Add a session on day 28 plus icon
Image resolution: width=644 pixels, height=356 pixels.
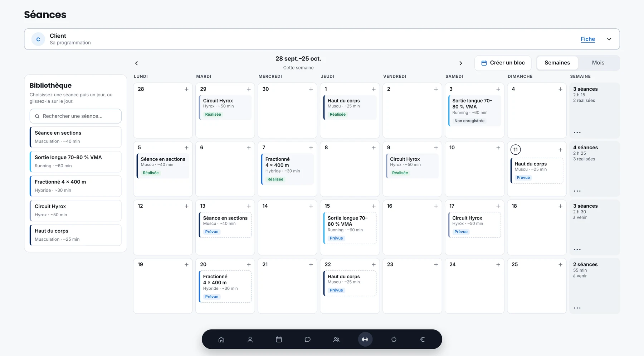(186, 89)
